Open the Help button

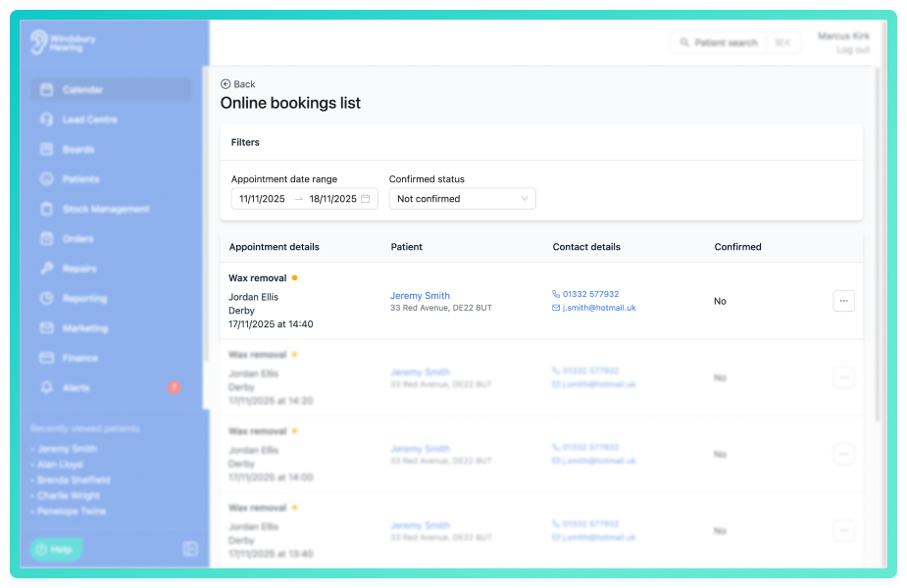pos(56,549)
